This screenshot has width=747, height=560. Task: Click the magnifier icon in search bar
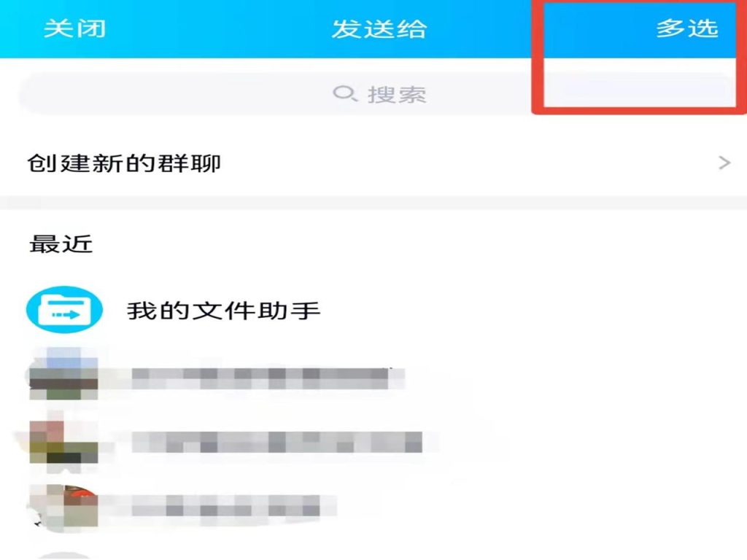click(x=344, y=93)
